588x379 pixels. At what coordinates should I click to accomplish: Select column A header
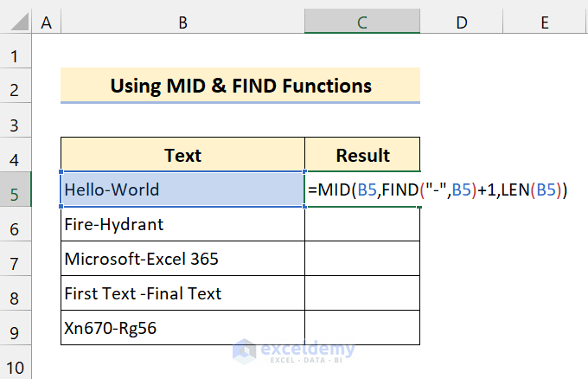click(x=46, y=21)
